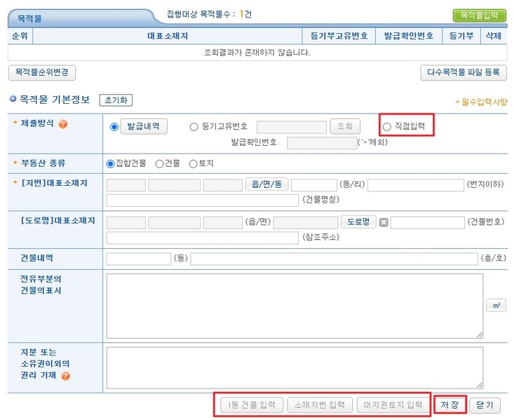Save the entry with 저장
The image size is (514, 420).
(449, 405)
